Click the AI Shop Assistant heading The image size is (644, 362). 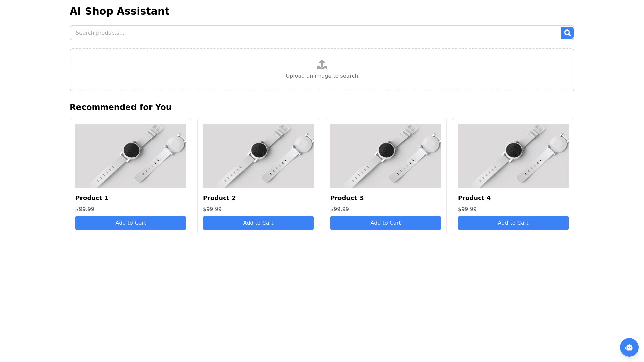tap(119, 11)
